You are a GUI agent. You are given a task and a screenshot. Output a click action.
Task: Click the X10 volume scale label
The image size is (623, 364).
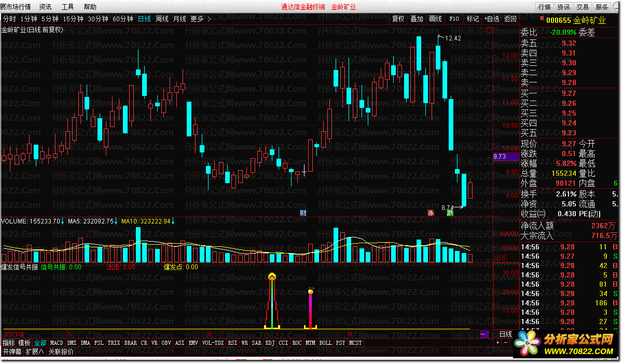click(x=500, y=258)
